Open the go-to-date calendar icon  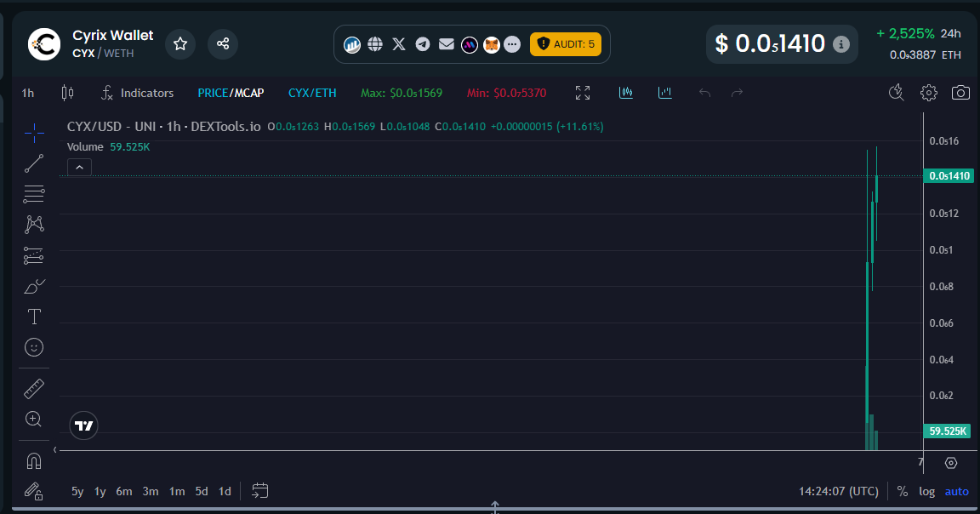coord(260,491)
